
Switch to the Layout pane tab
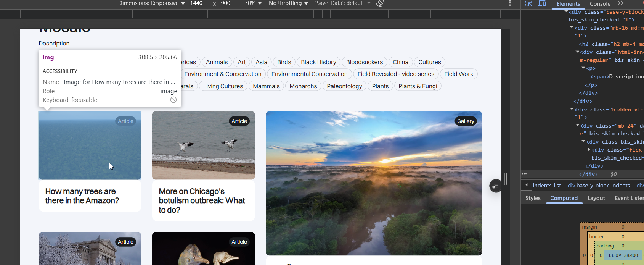596,198
